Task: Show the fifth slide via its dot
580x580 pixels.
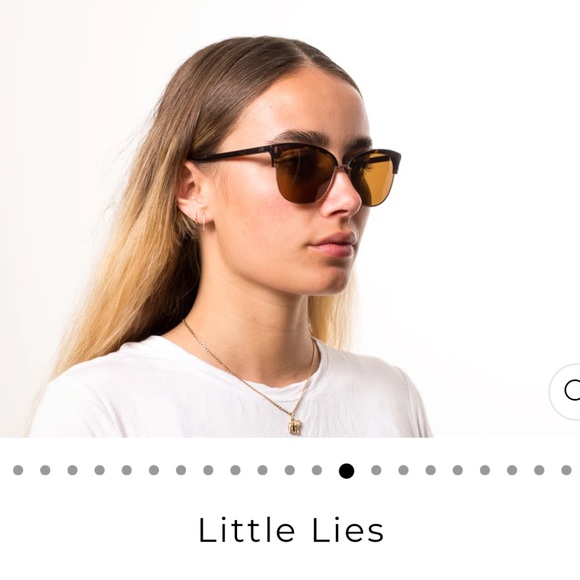Action: (127, 470)
